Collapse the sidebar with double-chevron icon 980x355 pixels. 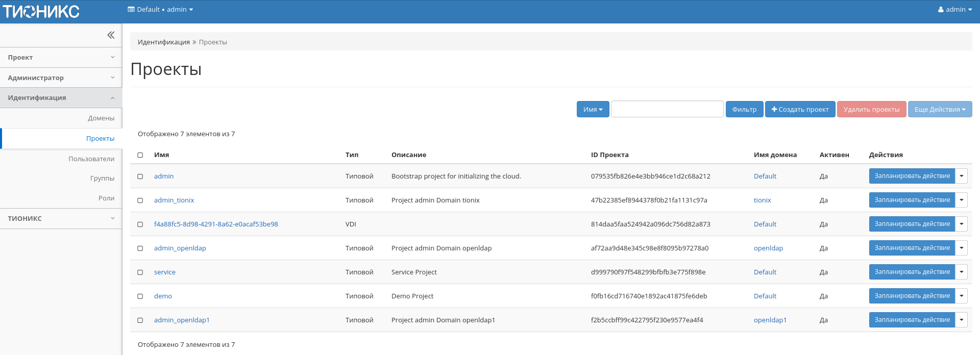click(111, 35)
